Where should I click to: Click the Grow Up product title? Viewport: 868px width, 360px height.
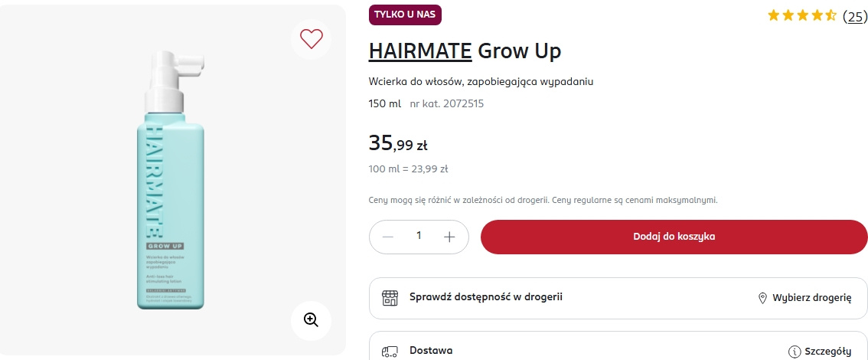coord(520,51)
